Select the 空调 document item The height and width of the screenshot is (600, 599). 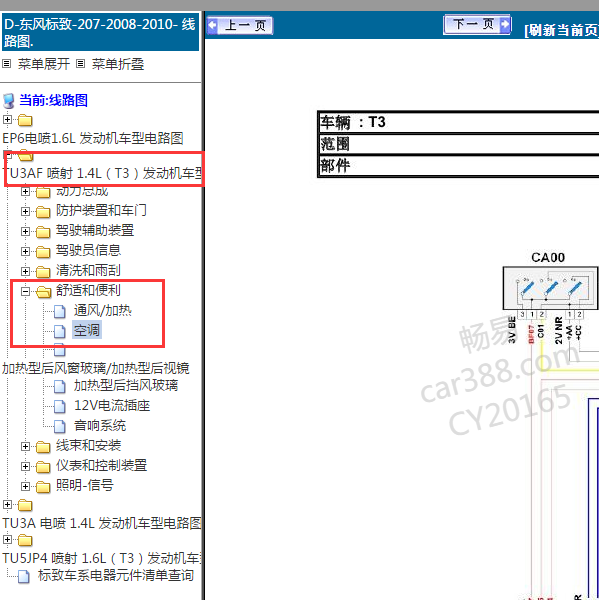(x=87, y=330)
